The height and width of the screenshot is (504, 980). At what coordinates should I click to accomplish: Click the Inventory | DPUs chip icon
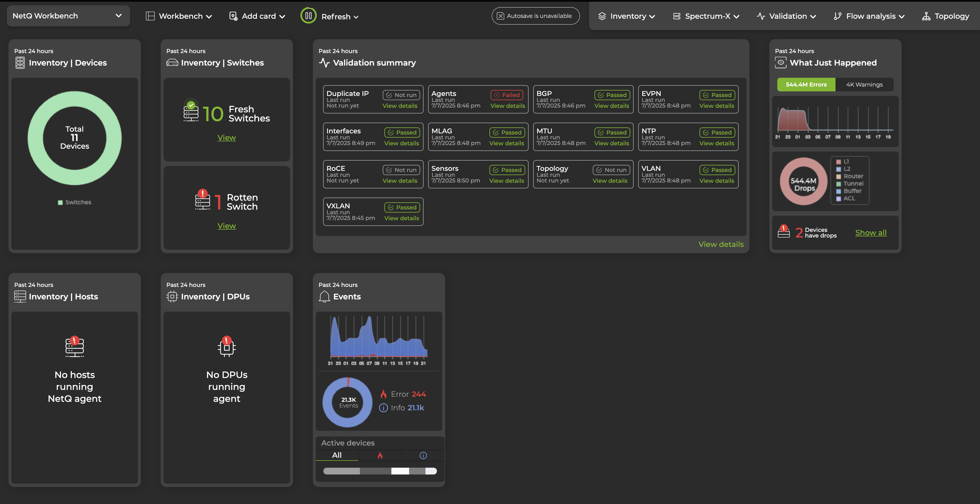tap(172, 296)
